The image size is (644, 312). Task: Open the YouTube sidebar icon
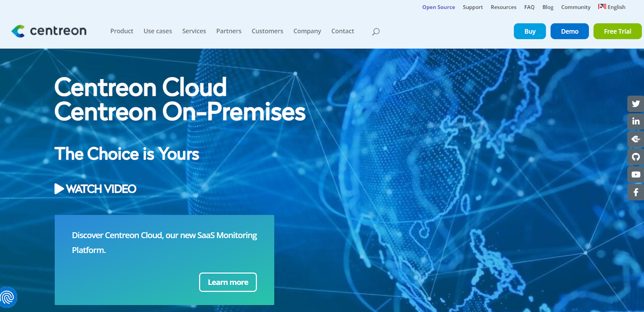pos(636,175)
